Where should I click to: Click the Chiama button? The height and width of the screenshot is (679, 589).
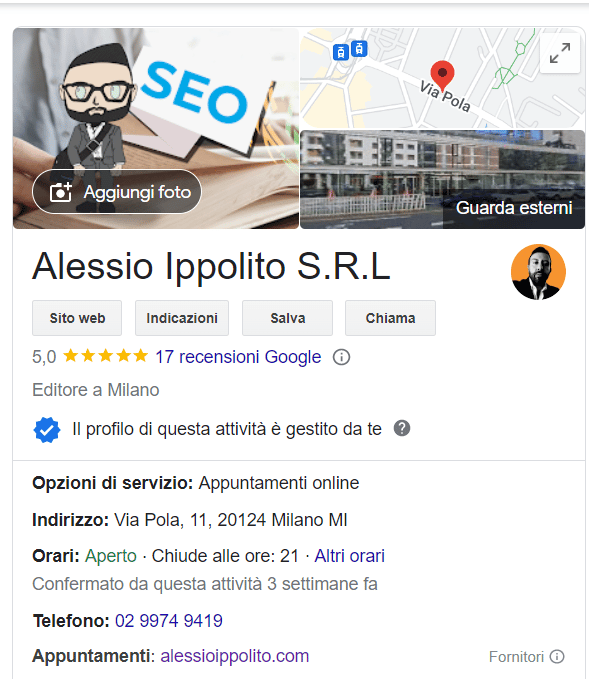click(390, 318)
